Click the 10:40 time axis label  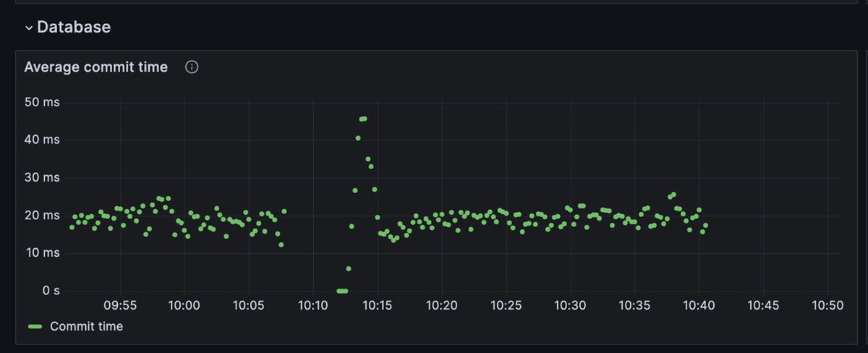pyautogui.click(x=699, y=305)
